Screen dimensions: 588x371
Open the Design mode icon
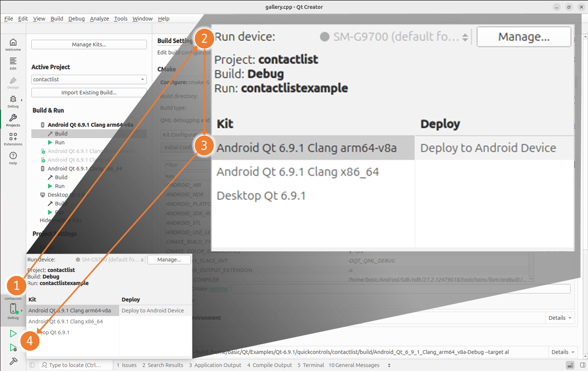point(13,83)
